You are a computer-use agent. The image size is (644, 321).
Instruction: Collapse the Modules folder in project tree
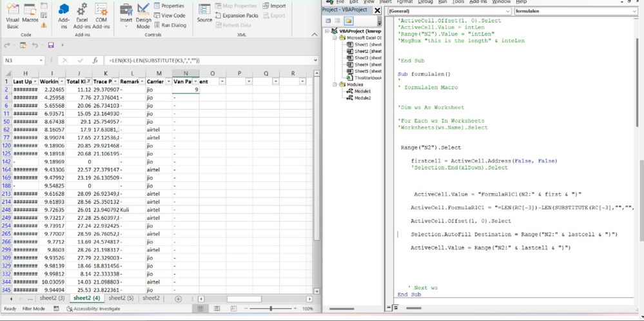(x=335, y=84)
